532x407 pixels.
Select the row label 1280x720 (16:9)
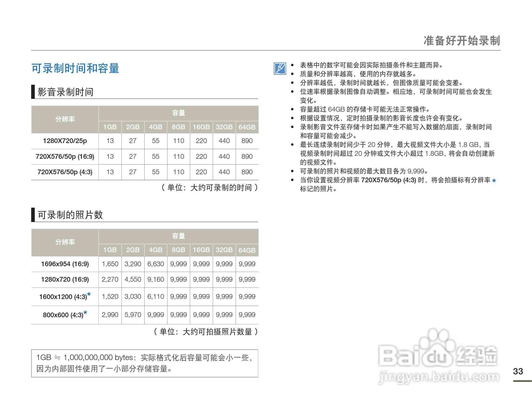[x=65, y=279]
